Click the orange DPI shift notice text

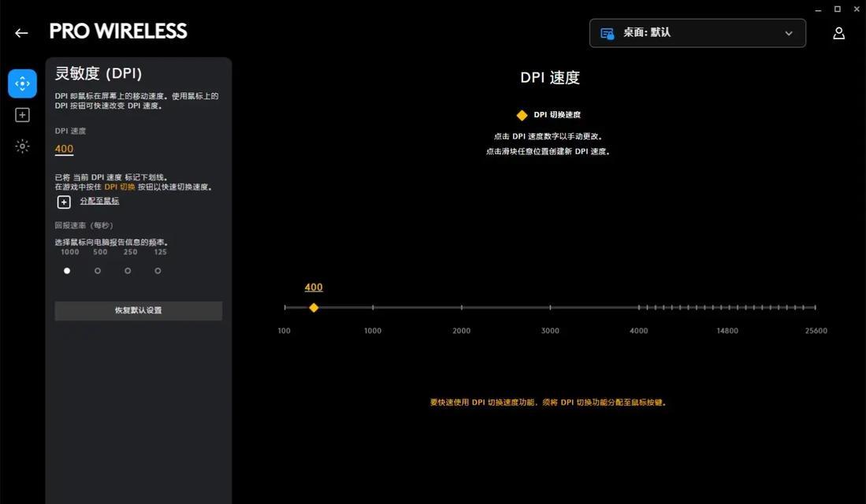[x=548, y=402]
